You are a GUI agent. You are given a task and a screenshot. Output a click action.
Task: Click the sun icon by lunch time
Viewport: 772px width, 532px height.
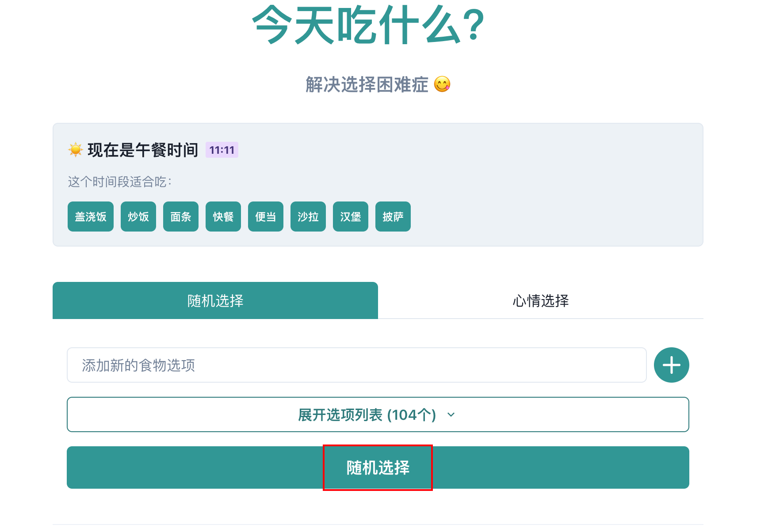pyautogui.click(x=76, y=150)
